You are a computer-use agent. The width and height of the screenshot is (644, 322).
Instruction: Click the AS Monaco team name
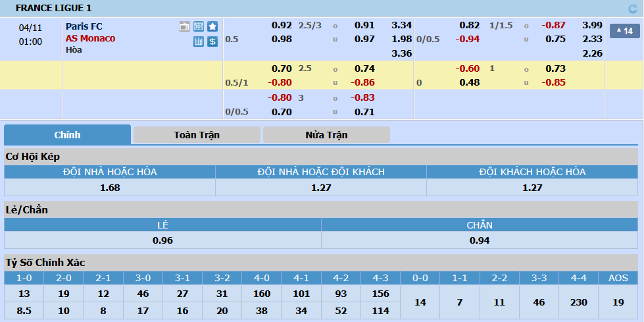point(90,38)
